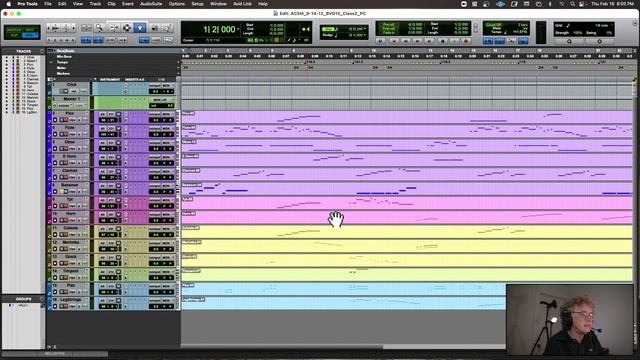Click the Flute track name button
Image resolution: width=640 pixels, height=360 pixels.
[70, 128]
